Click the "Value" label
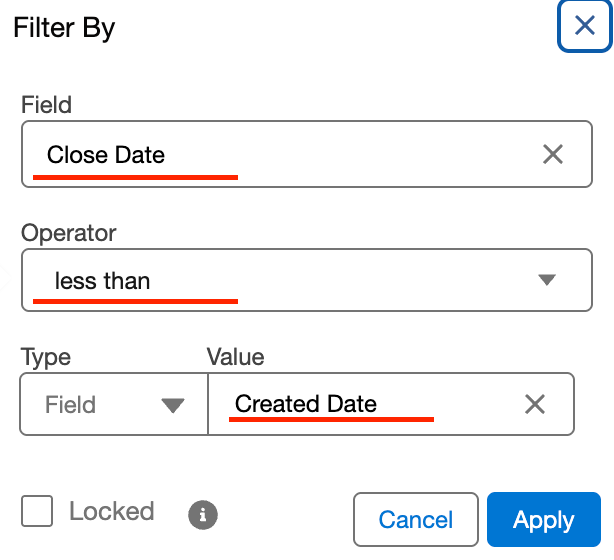The image size is (614, 560). tap(235, 357)
